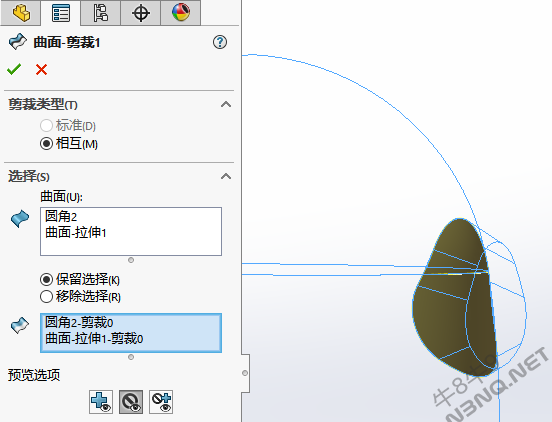Collapse the 剪裁类型(T) section
This screenshot has height=422, width=552.
pos(226,105)
